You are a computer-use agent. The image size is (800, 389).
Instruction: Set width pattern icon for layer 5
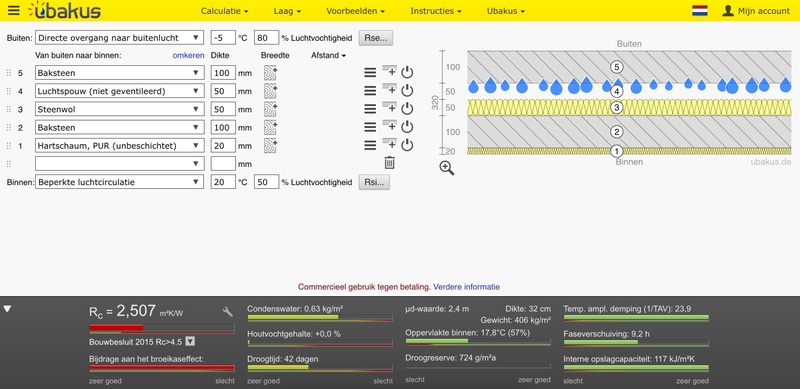click(270, 73)
